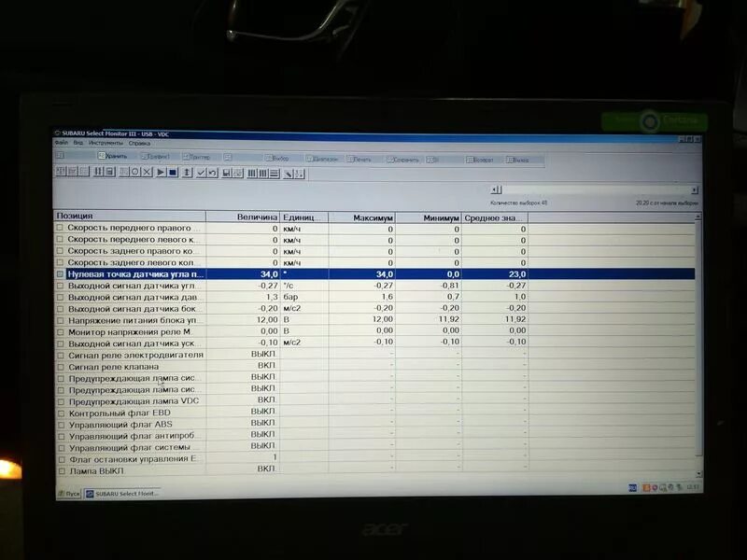Click the Величина column header
This screenshot has width=747, height=560.
pos(243,217)
